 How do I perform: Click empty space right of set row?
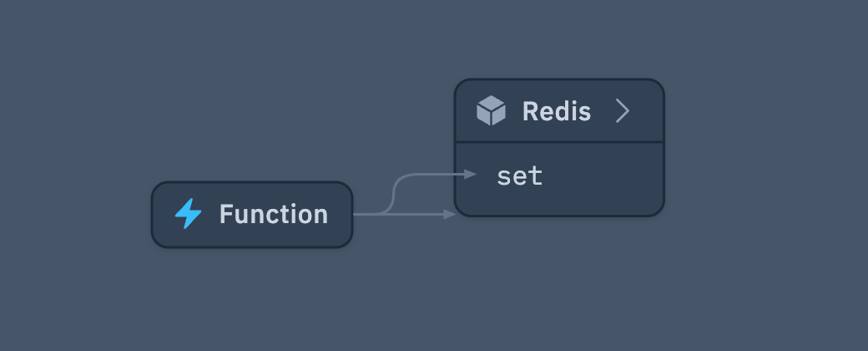609,177
